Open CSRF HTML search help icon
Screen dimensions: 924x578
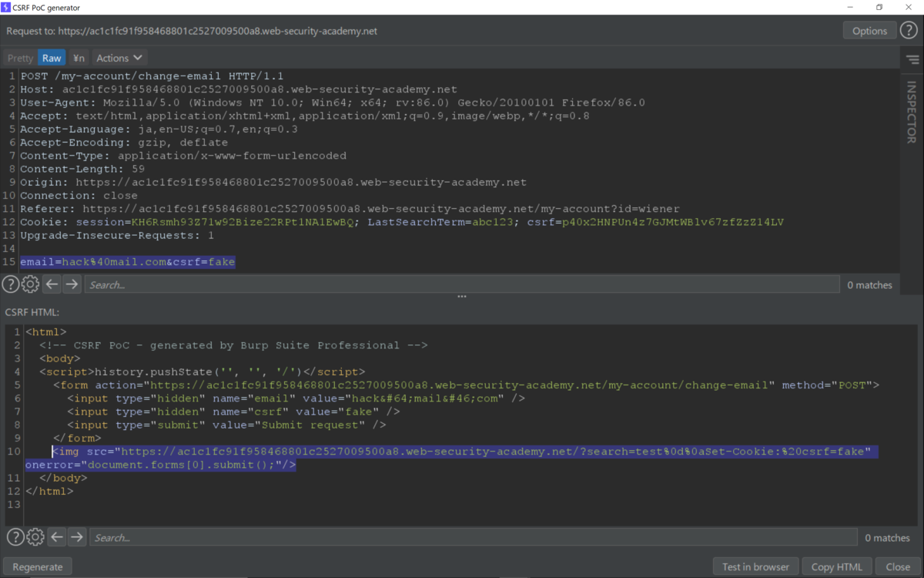(15, 537)
